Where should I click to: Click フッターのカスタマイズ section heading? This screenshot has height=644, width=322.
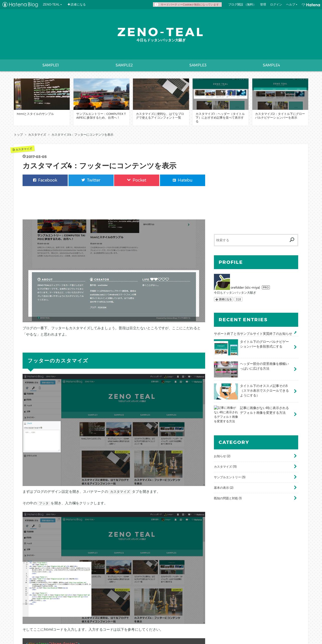[x=114, y=361]
